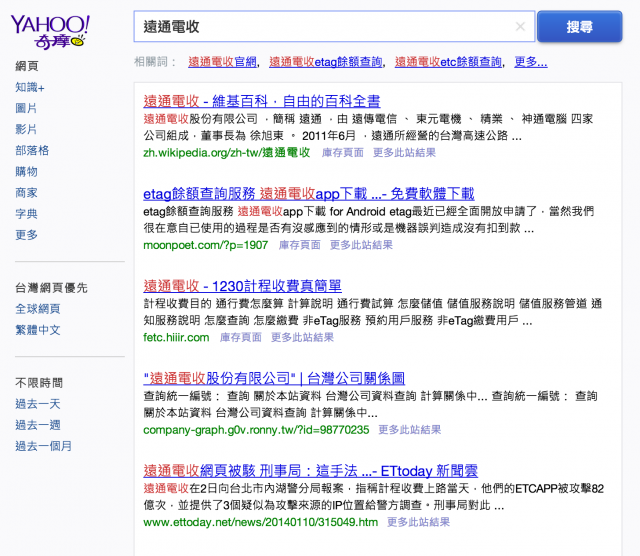The width and height of the screenshot is (640, 556).
Task: Click the Yahoo奇摩 logo
Action: pyautogui.click(x=50, y=32)
